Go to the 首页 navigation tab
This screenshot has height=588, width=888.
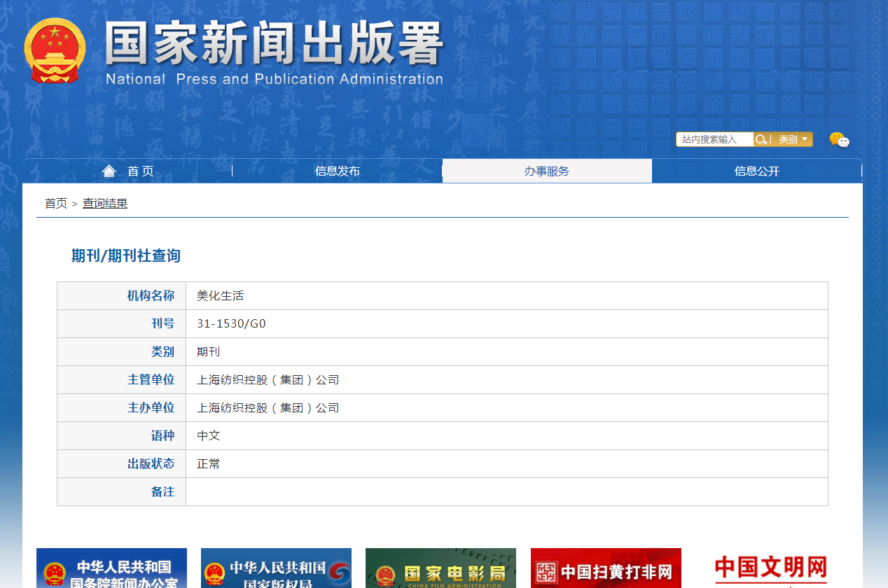[140, 171]
